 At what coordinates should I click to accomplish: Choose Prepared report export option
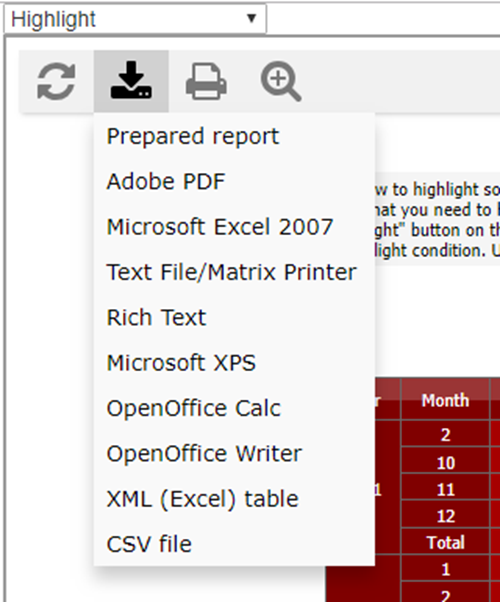click(x=234, y=136)
